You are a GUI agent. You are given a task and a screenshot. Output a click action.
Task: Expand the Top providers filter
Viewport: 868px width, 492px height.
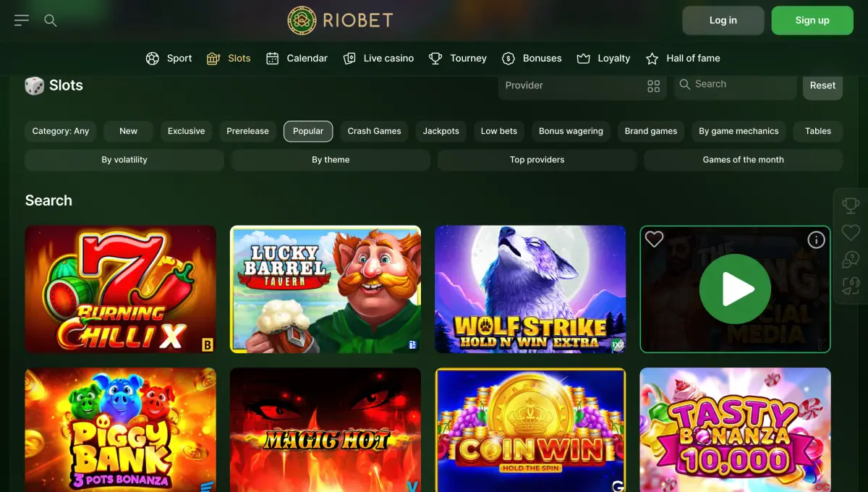(537, 160)
